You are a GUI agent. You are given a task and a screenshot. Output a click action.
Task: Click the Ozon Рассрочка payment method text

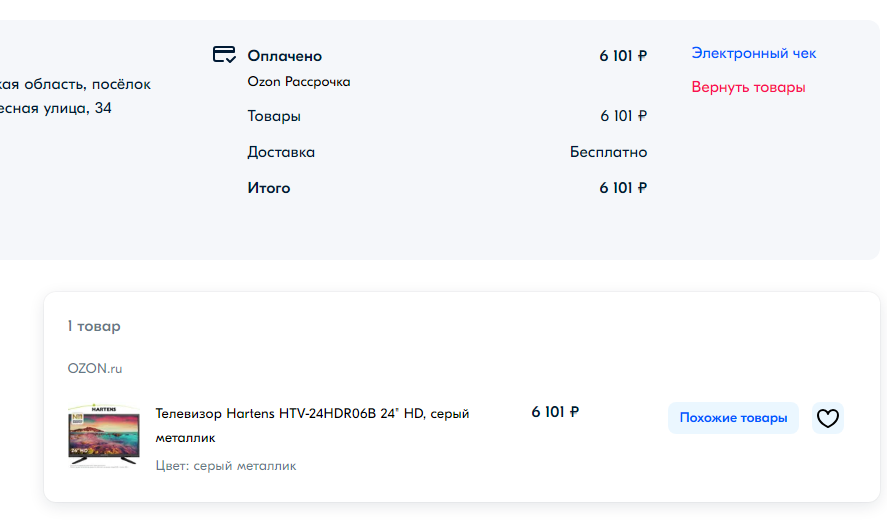click(299, 81)
